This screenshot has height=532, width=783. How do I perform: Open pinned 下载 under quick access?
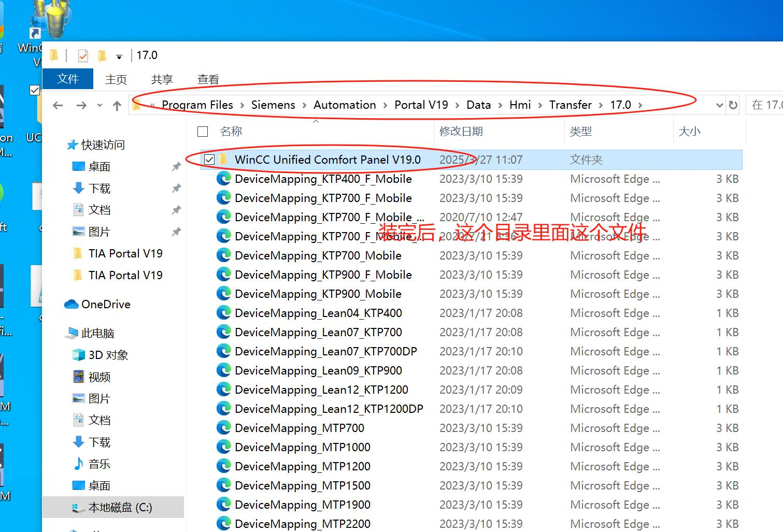(99, 189)
